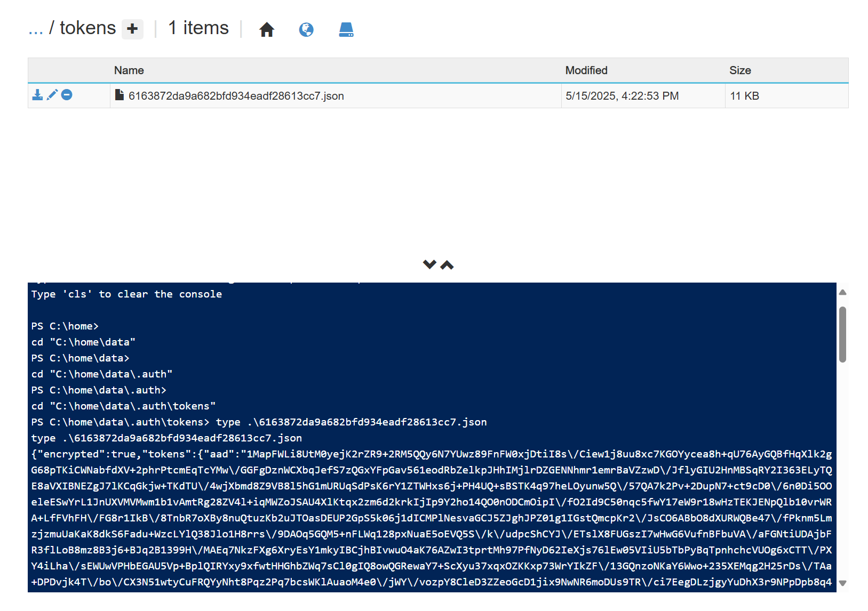868x611 pixels.
Task: Click the console scrollbar down arrow
Action: tap(843, 583)
